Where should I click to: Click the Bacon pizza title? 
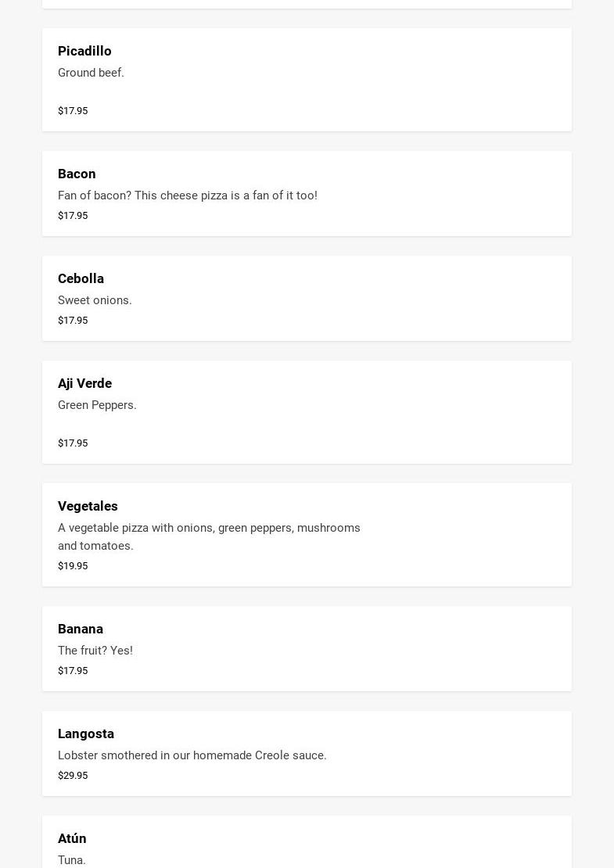click(x=77, y=174)
